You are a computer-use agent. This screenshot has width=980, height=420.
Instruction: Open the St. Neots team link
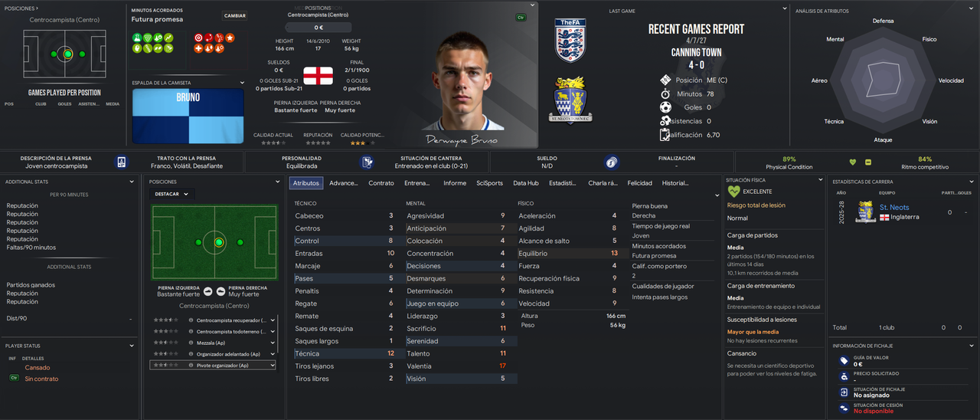pos(894,207)
